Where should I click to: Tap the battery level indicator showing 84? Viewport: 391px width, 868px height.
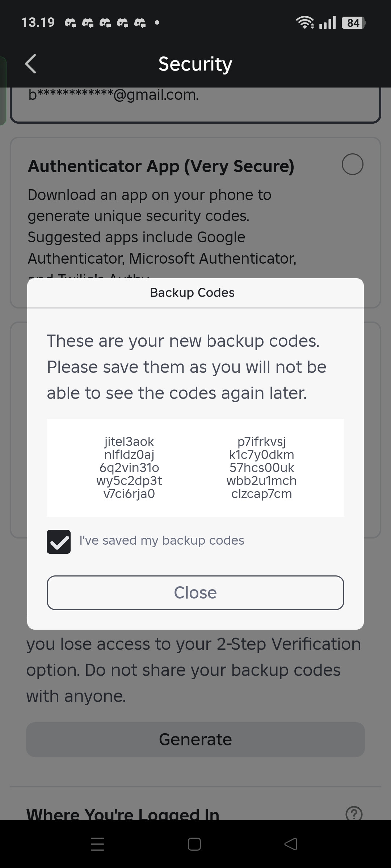tap(353, 23)
